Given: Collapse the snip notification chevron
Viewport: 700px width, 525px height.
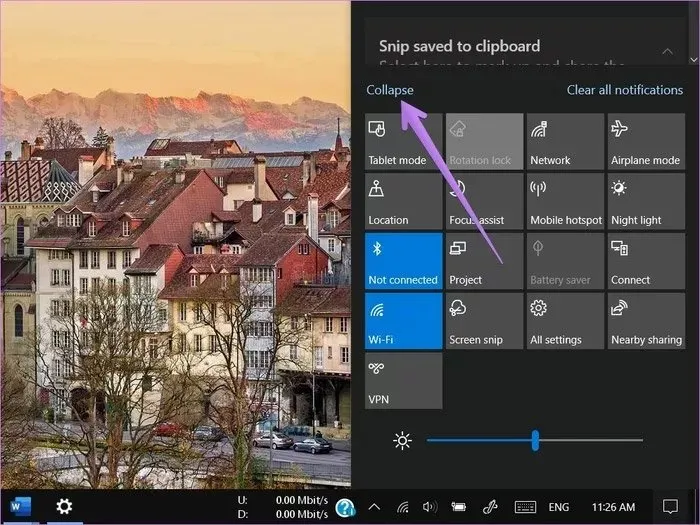Looking at the screenshot, I should tap(667, 51).
